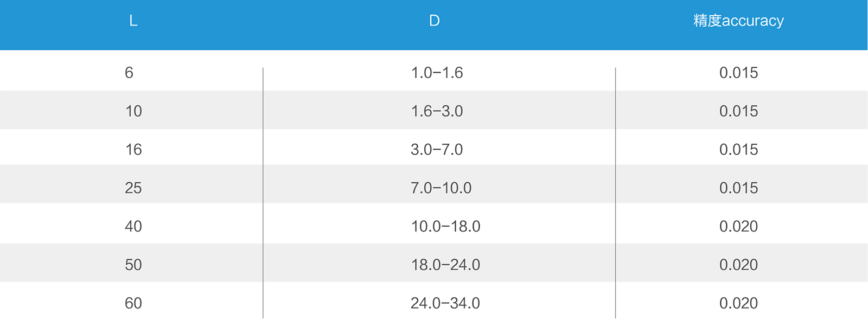Select the L value 10 cell

pos(133,111)
